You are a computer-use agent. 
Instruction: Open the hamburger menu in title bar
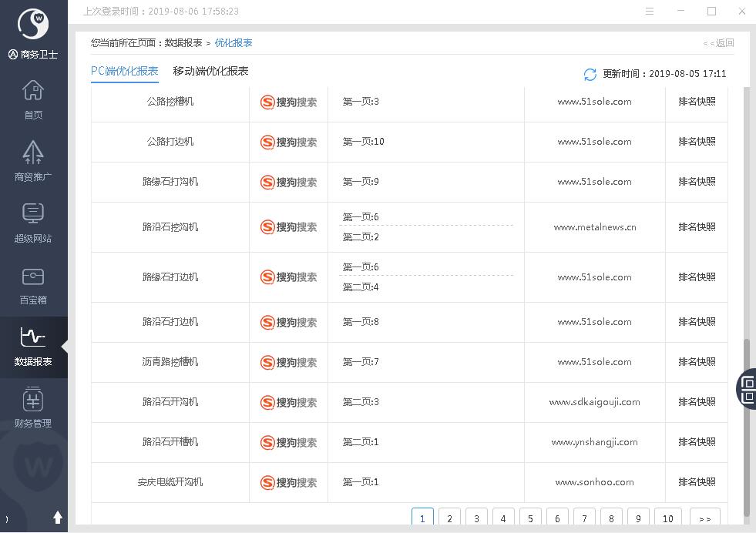click(650, 12)
